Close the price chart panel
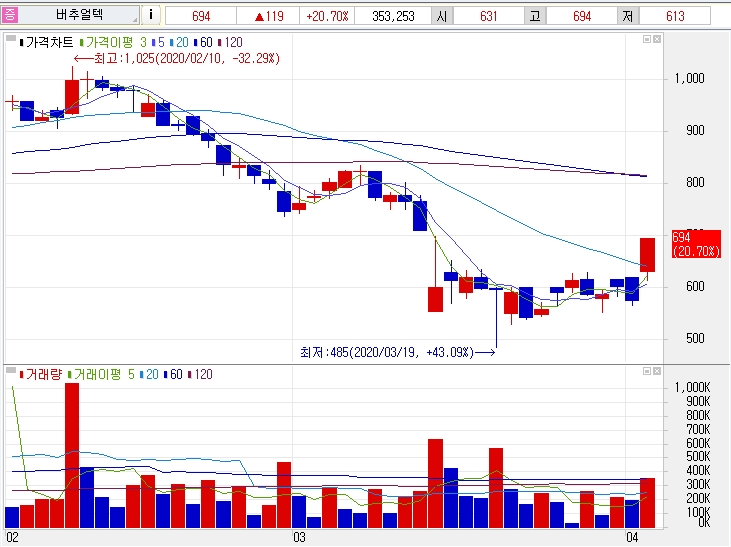The height and width of the screenshot is (547, 731). (x=657, y=39)
